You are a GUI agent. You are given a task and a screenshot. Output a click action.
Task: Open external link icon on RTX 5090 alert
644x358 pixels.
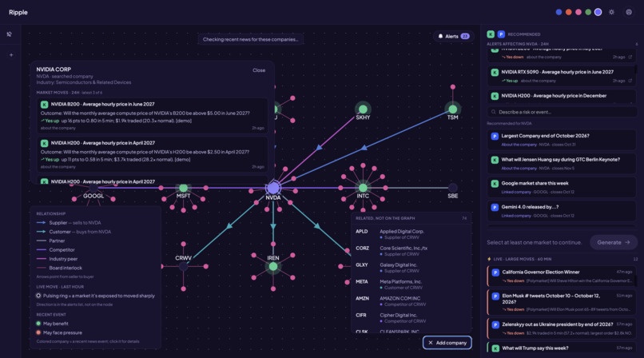click(x=630, y=81)
